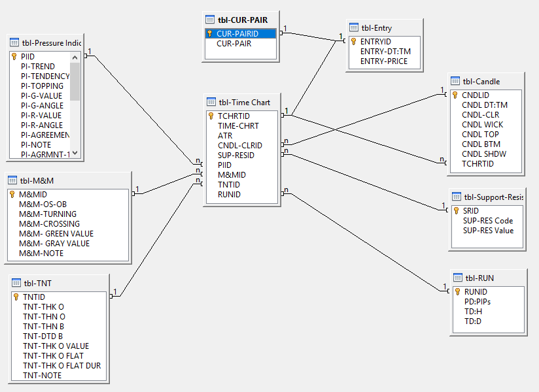This screenshot has width=539, height=392.
Task: Click scroll up arrow in Pressure Indic table
Action: click(75, 57)
